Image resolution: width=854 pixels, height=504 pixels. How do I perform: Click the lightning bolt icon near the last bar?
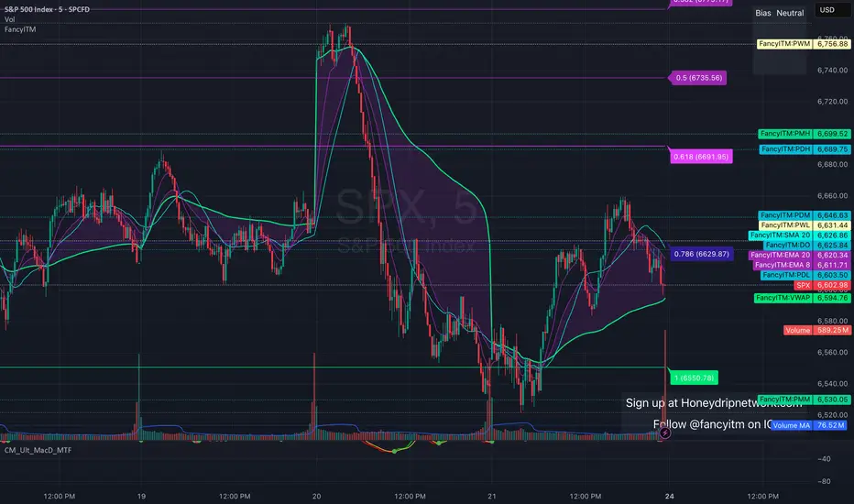665,433
